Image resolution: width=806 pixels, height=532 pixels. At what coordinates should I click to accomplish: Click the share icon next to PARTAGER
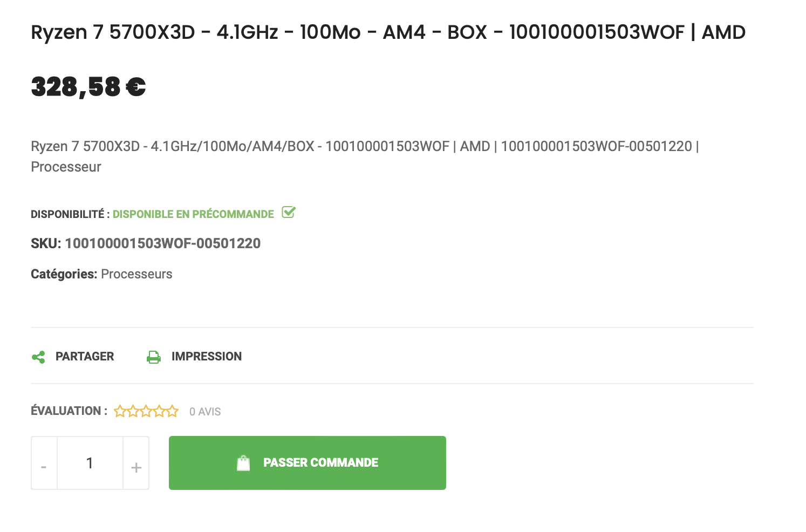38,356
